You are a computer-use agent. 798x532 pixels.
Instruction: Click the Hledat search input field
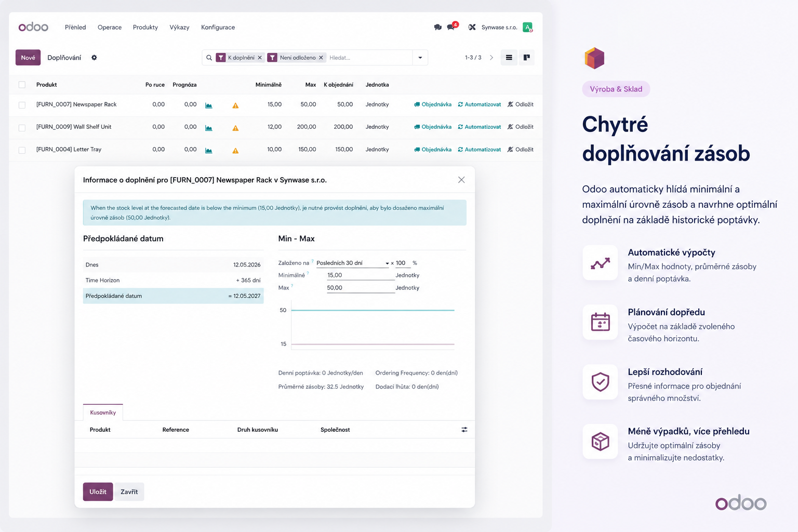point(369,58)
